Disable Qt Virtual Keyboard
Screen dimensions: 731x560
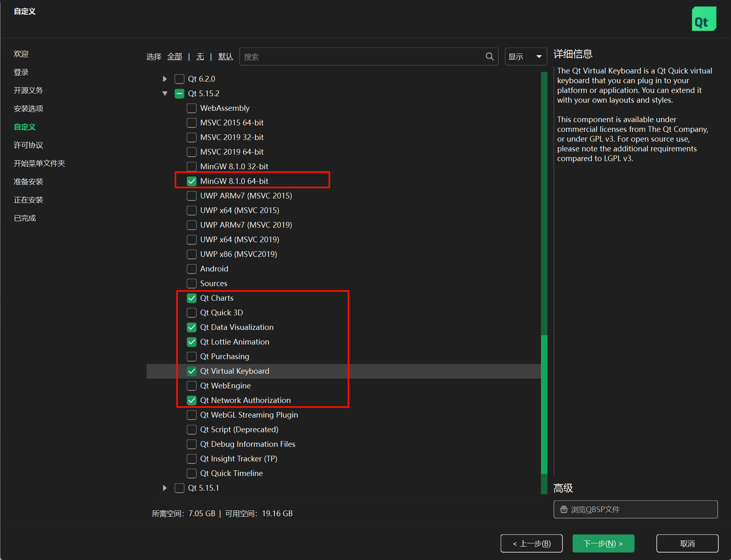pos(191,371)
